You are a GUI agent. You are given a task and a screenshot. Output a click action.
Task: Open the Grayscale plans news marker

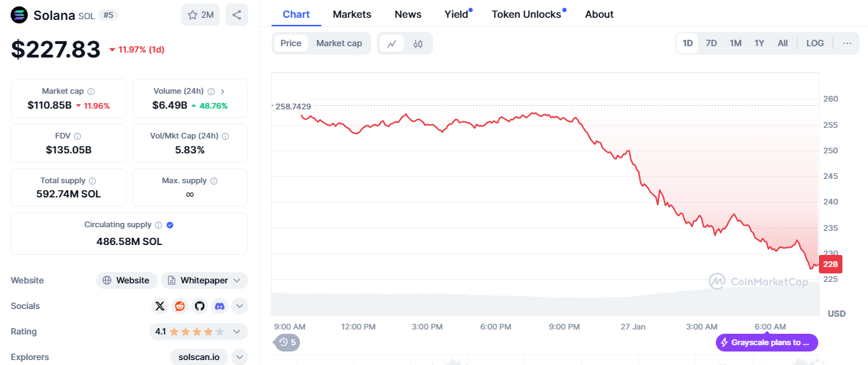pyautogui.click(x=766, y=342)
